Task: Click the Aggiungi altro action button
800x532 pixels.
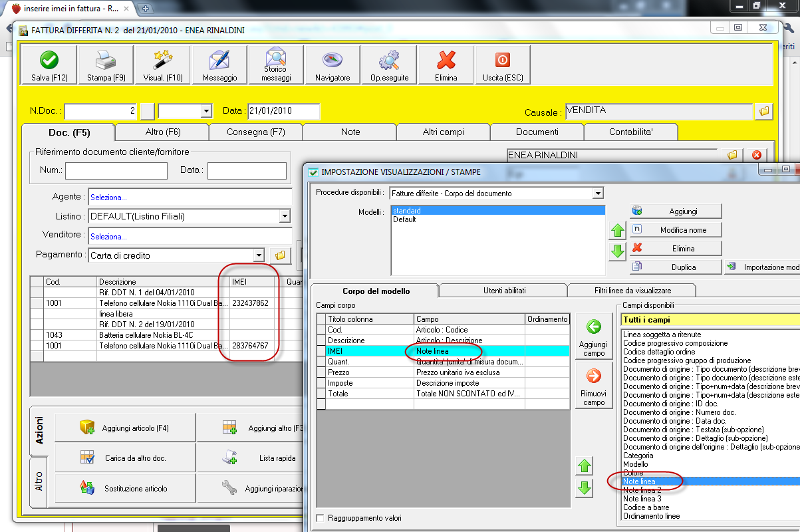Action: click(251, 428)
